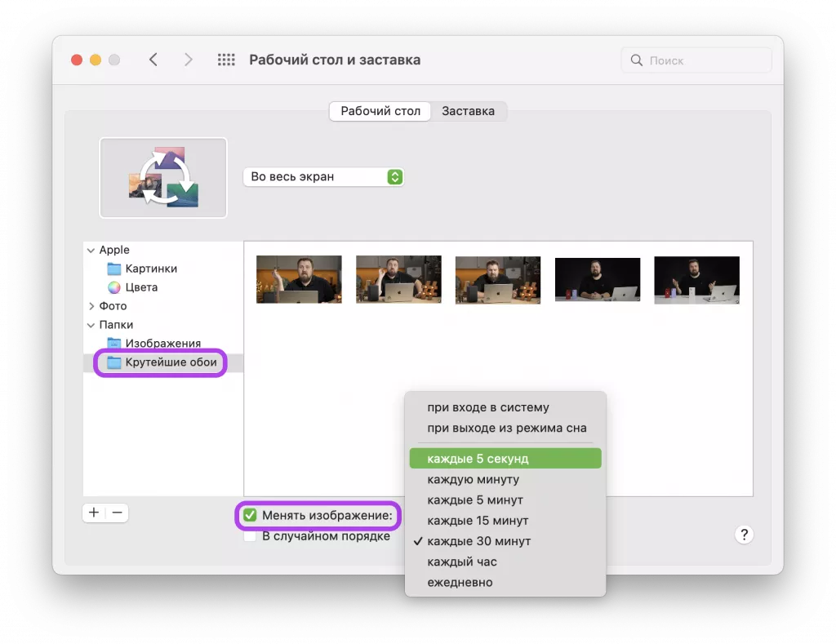Enable В случайном порядке checkbox

pyautogui.click(x=250, y=535)
